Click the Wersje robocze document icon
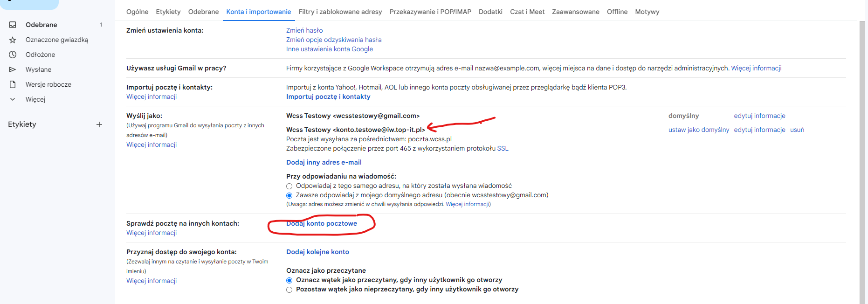Screen dimensions: 868x304 (13, 84)
